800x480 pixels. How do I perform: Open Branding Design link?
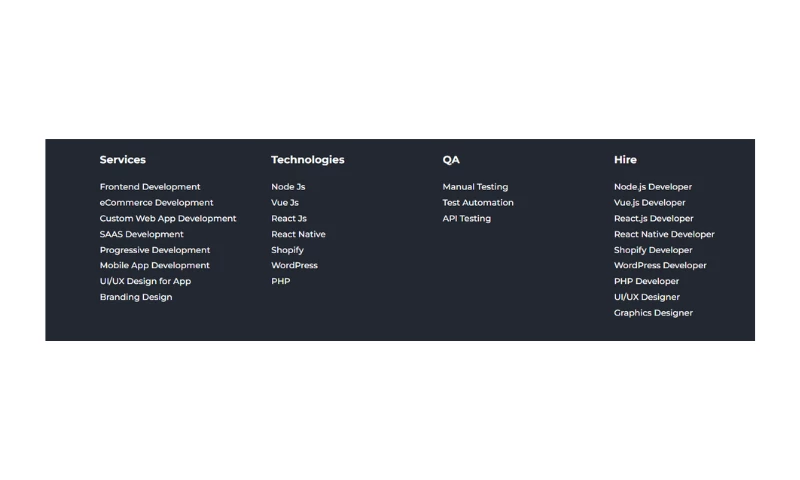[x=135, y=297]
